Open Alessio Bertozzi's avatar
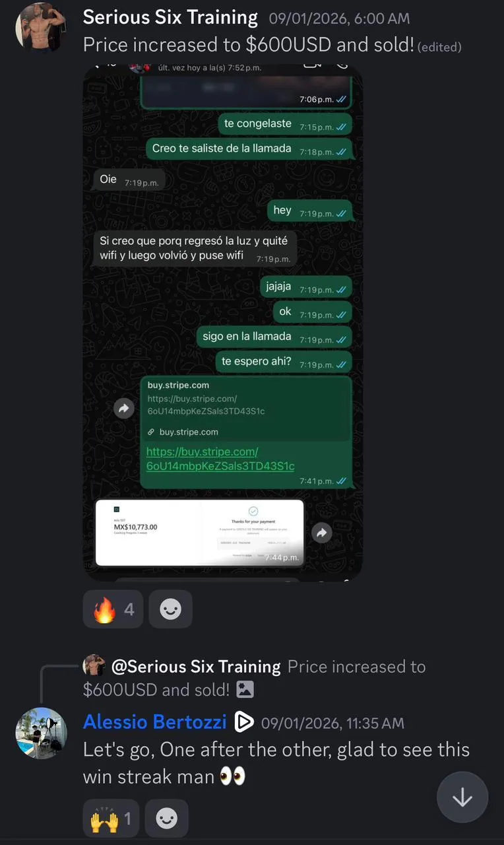Screen dimensions: 504x845 [x=41, y=733]
